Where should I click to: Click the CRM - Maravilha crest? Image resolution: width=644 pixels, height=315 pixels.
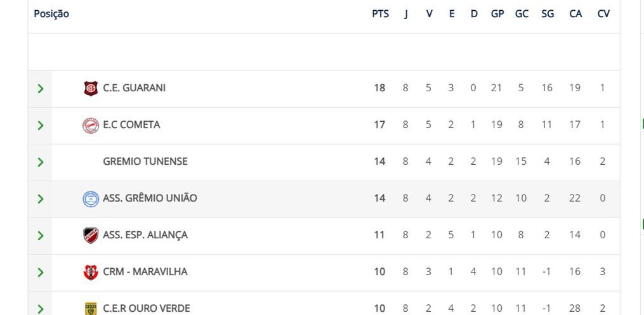pos(91,272)
